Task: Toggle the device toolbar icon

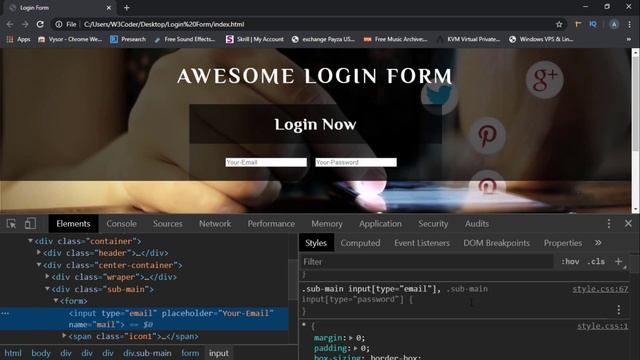Action: (30, 224)
